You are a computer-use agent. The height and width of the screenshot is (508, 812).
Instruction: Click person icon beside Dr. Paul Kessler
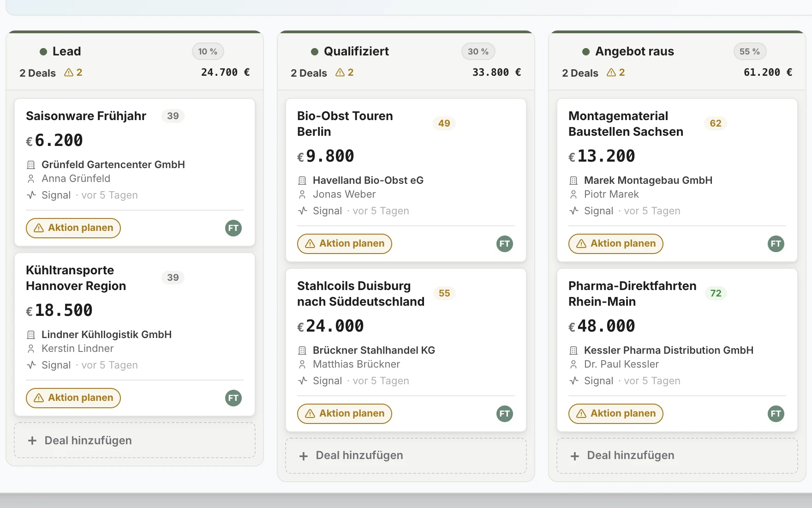coord(573,364)
